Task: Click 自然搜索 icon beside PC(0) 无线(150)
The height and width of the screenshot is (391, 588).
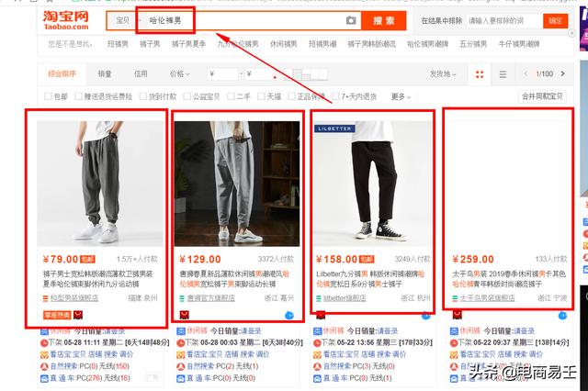Action: [x=44, y=366]
